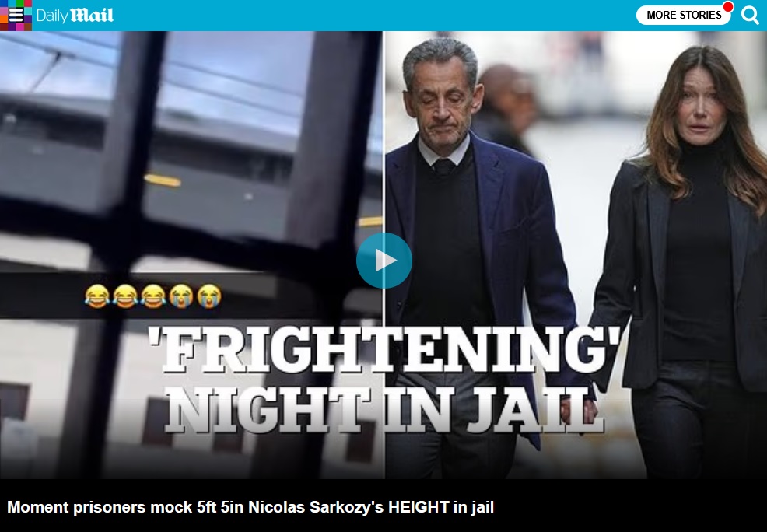This screenshot has height=532, width=767.
Task: Click the red notification dot on More Stories
Action: pos(728,7)
